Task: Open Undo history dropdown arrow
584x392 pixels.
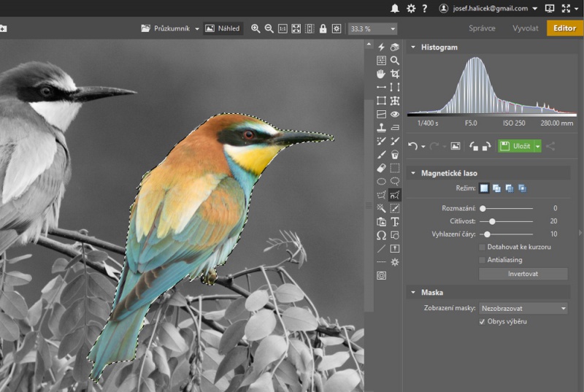Action: [423, 147]
